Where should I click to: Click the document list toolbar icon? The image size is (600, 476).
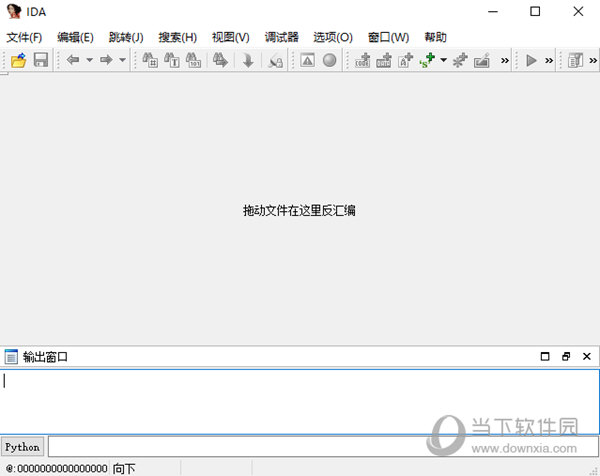click(576, 60)
